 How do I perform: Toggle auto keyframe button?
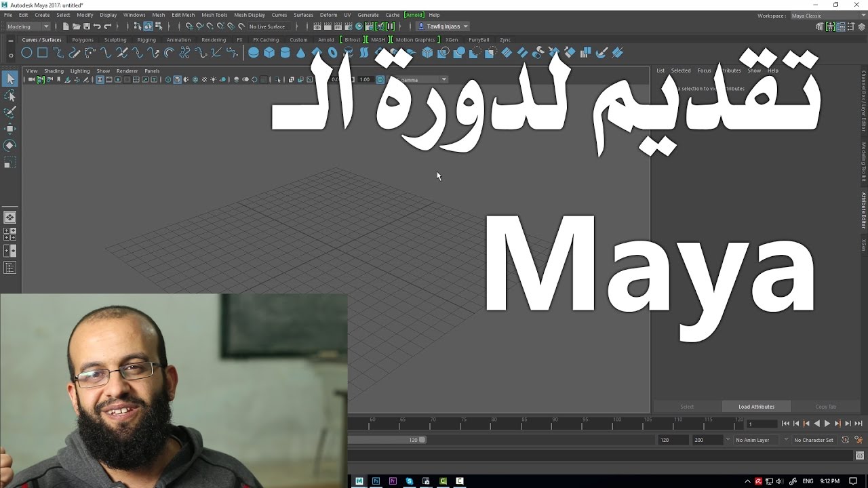(x=846, y=440)
